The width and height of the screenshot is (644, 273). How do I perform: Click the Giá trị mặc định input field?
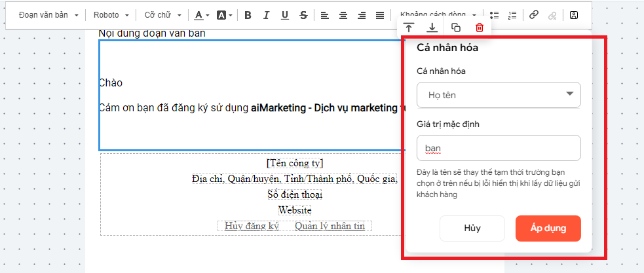pos(499,148)
